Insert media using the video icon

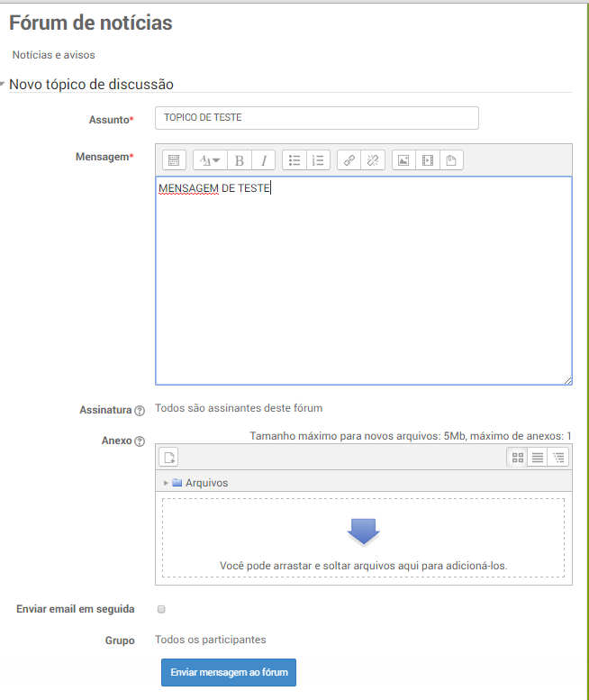pos(428,160)
